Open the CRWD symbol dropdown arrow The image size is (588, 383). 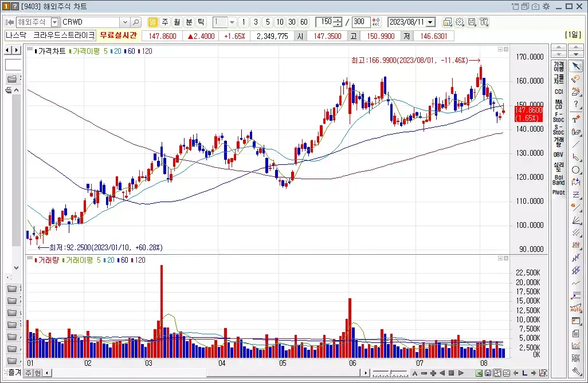pyautogui.click(x=126, y=22)
